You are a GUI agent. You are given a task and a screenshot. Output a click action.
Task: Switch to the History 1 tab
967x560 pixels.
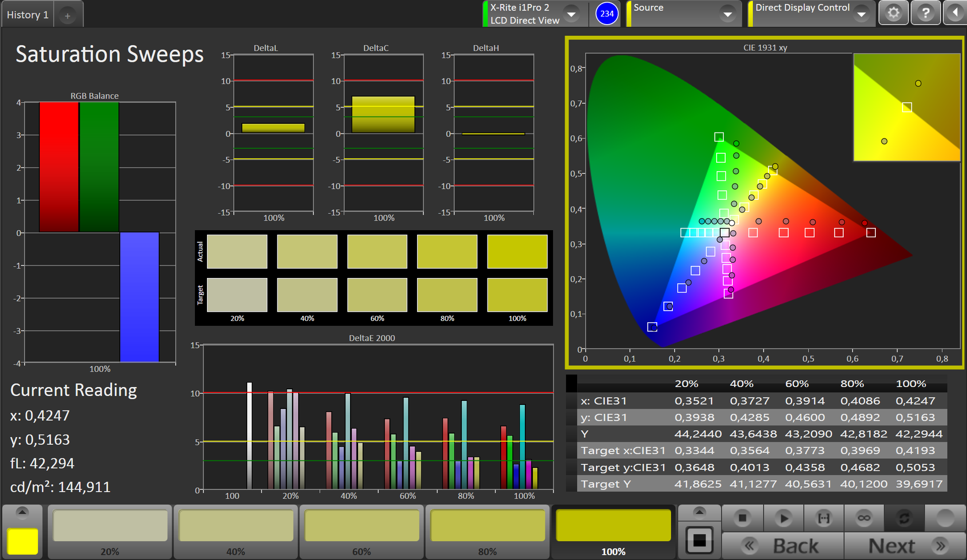tap(28, 15)
